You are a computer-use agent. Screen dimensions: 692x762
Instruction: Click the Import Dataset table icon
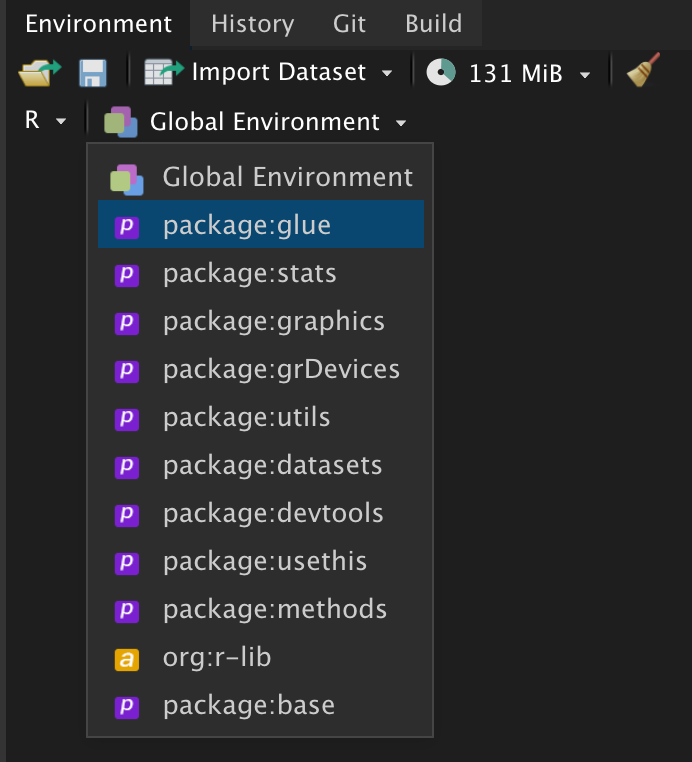164,72
